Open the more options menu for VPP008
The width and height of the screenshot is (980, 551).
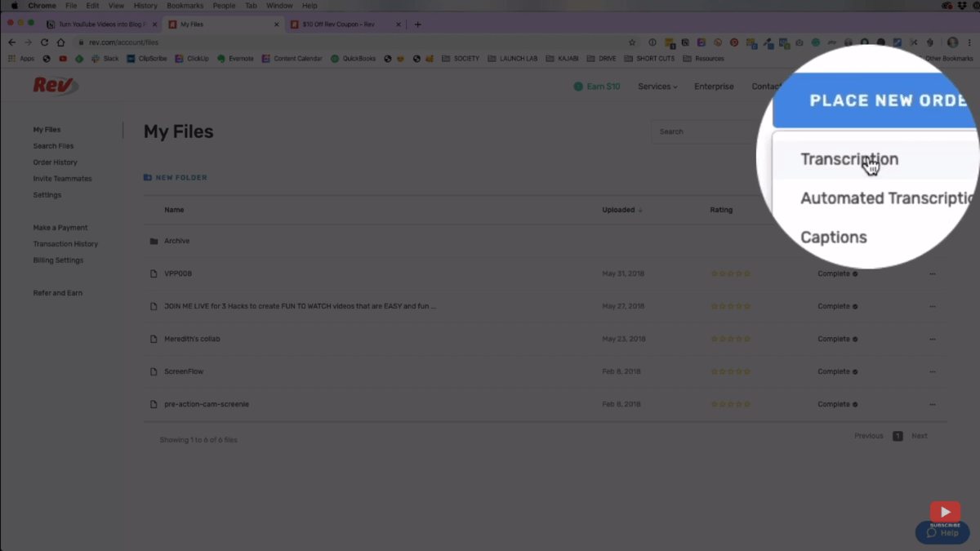933,273
